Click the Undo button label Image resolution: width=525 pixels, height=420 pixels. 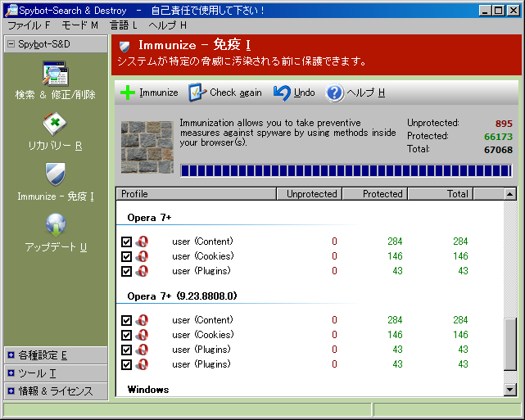click(x=305, y=93)
